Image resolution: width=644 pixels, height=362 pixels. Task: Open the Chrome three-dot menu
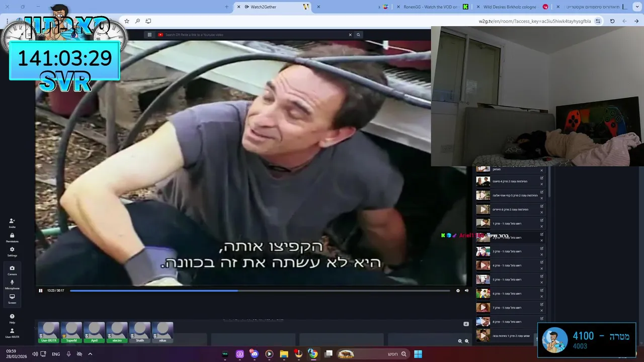point(7,21)
